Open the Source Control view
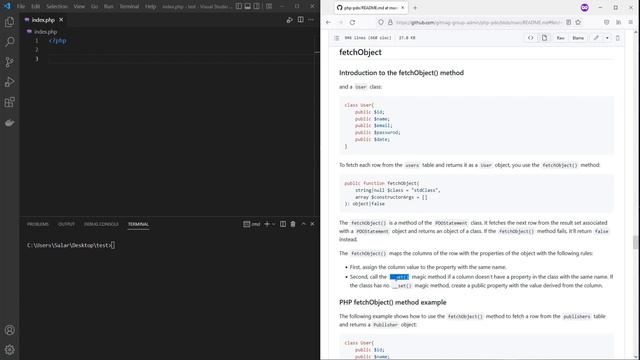640x360 pixels. coord(9,62)
